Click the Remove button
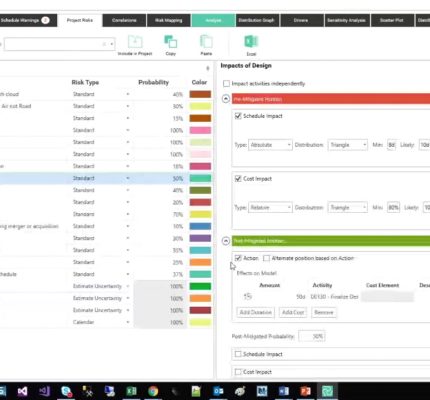 pyautogui.click(x=324, y=312)
